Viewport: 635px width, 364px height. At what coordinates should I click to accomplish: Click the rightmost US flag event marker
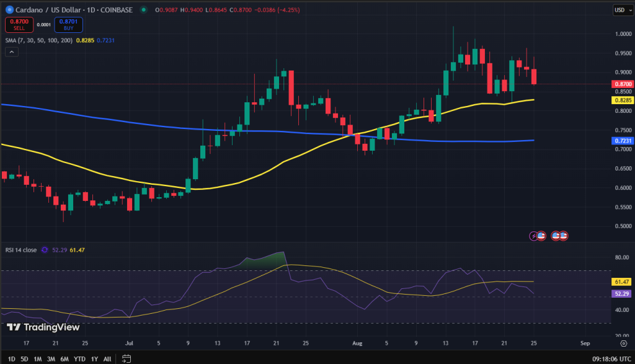point(564,236)
